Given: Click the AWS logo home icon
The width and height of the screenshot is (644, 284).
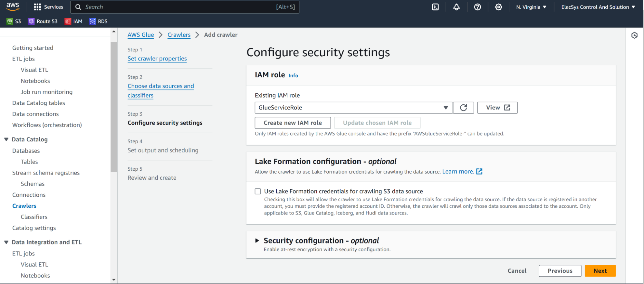Looking at the screenshot, I should point(13,6).
